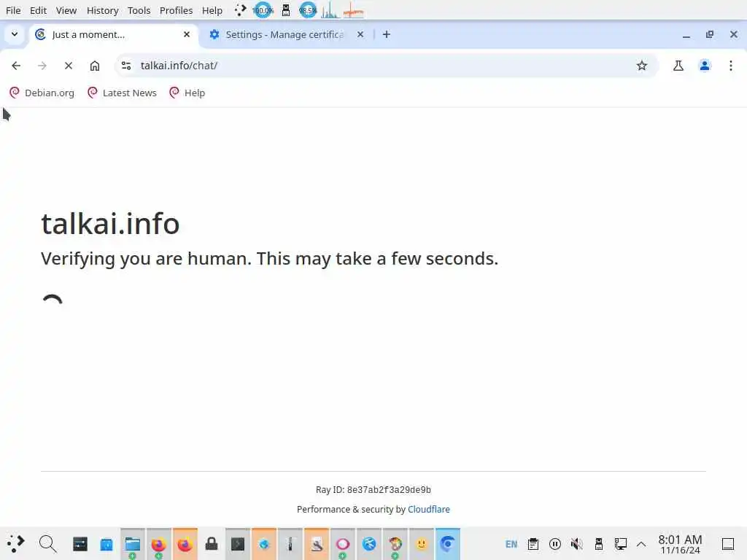Switch to the 'Just a moment...' tab
The height and width of the screenshot is (560, 747).
pos(113,34)
